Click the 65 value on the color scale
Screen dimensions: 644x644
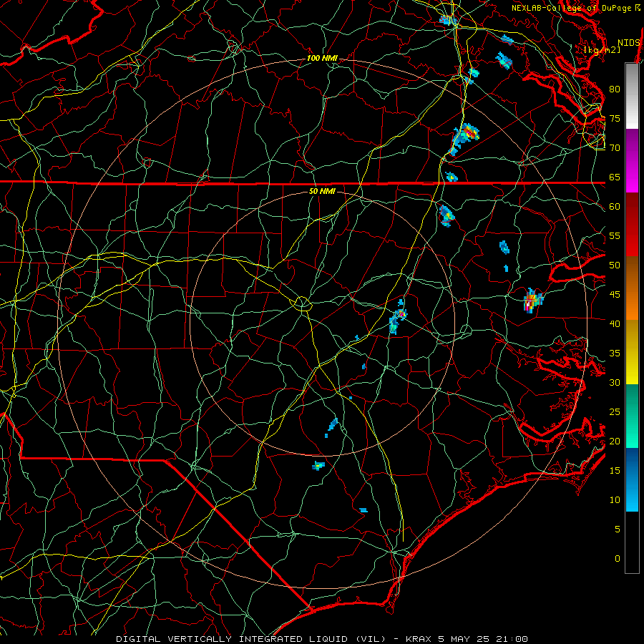click(615, 177)
